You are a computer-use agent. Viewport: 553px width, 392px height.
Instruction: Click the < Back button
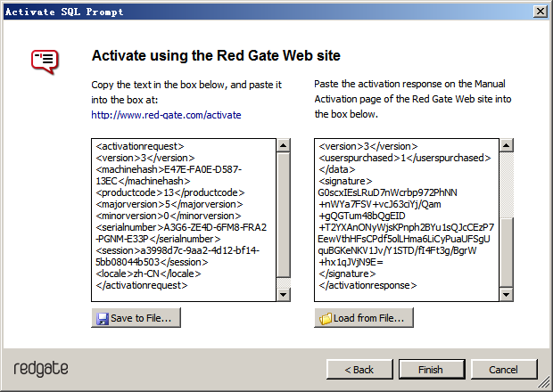[359, 370]
